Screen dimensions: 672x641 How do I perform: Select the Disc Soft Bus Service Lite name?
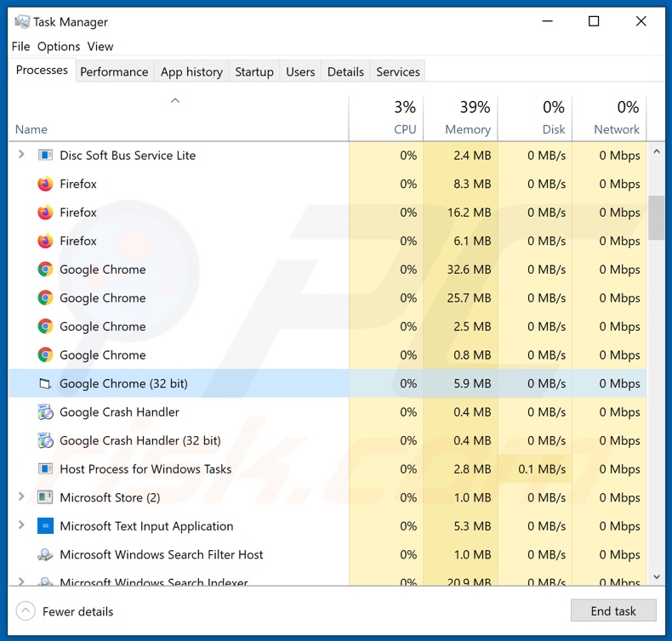click(128, 155)
